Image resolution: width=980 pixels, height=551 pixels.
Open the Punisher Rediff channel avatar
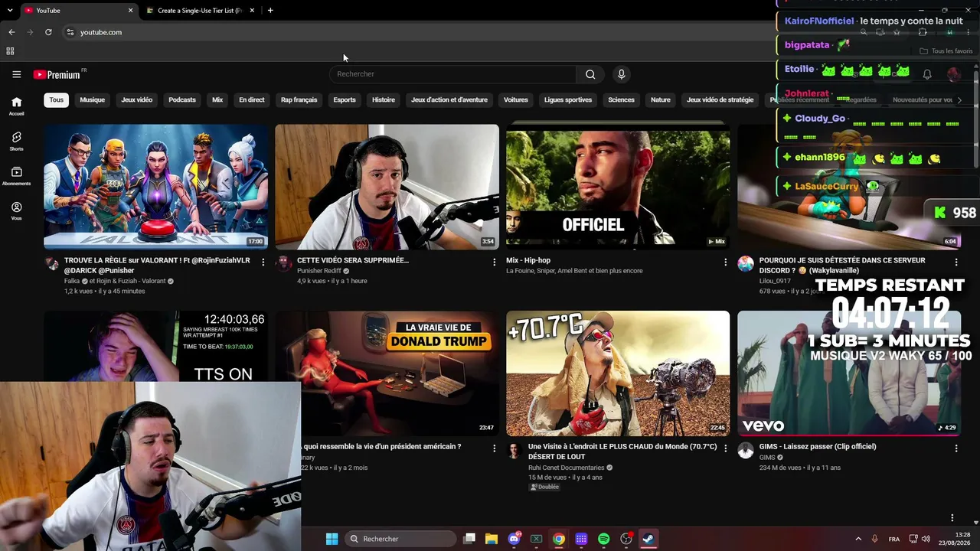tap(284, 264)
